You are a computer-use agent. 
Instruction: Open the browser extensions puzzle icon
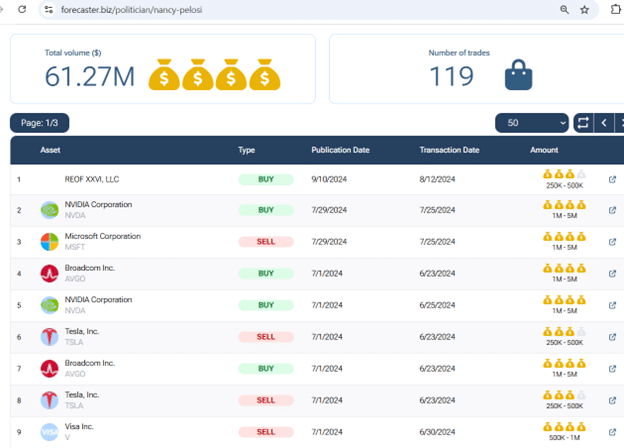[x=616, y=10]
